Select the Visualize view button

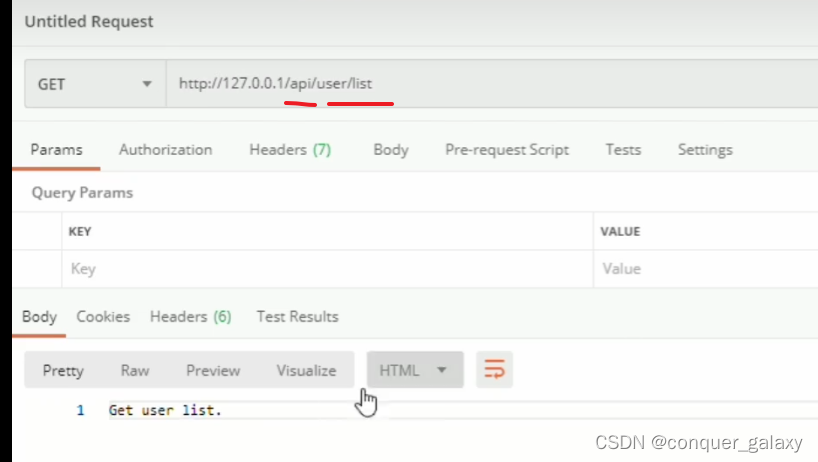[306, 370]
